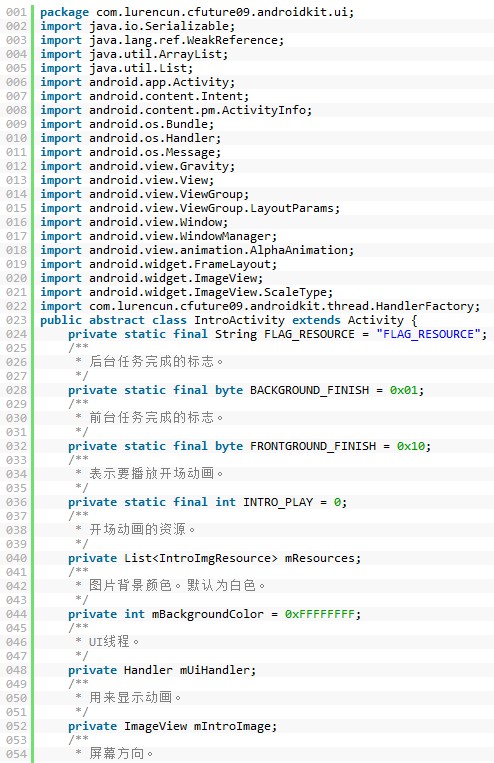Click the FRONTGROUND_FINISH constant name
Viewport: 494px width, 763px height.
coord(313,446)
